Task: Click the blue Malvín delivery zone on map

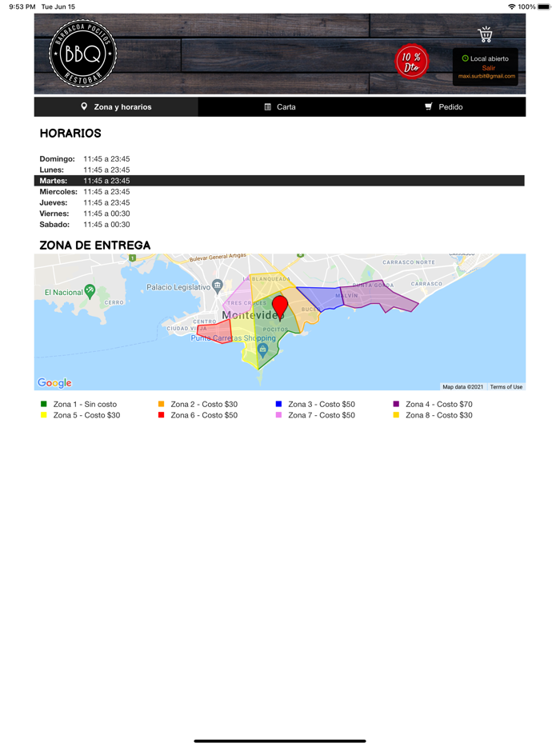Action: [324, 298]
